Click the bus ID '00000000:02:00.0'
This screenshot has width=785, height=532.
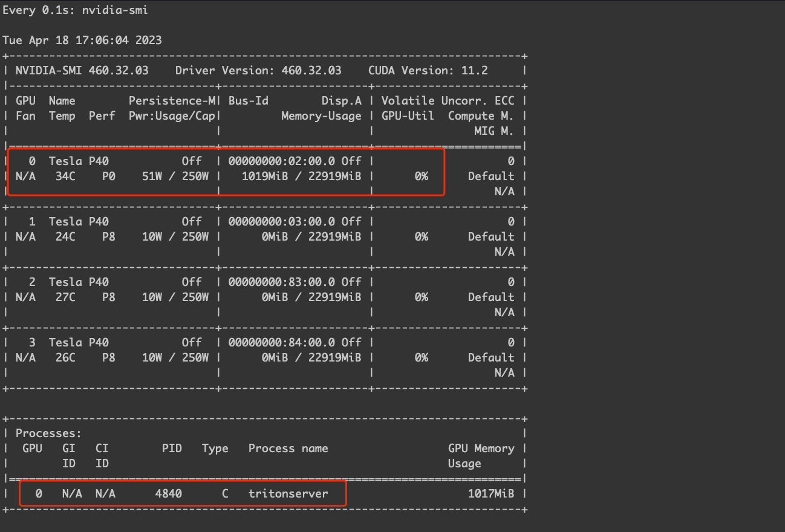[x=282, y=161]
